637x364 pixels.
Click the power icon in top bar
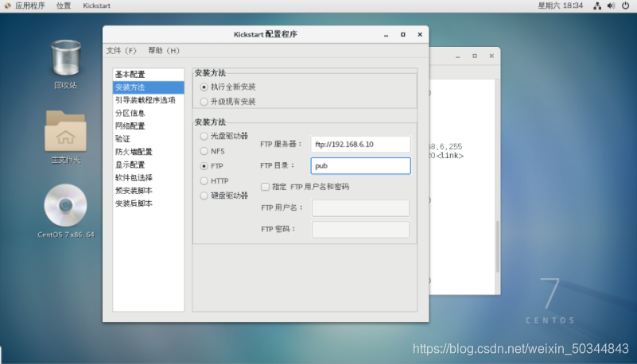pyautogui.click(x=626, y=6)
